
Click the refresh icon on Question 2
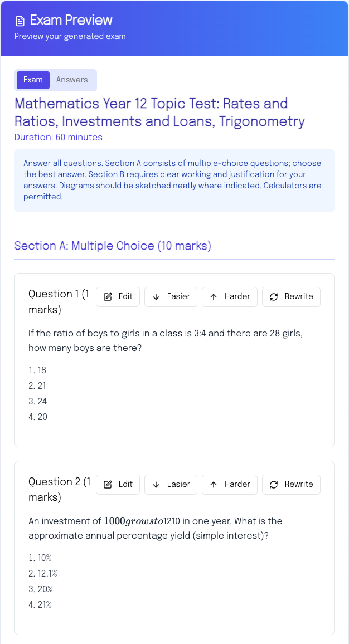274,485
